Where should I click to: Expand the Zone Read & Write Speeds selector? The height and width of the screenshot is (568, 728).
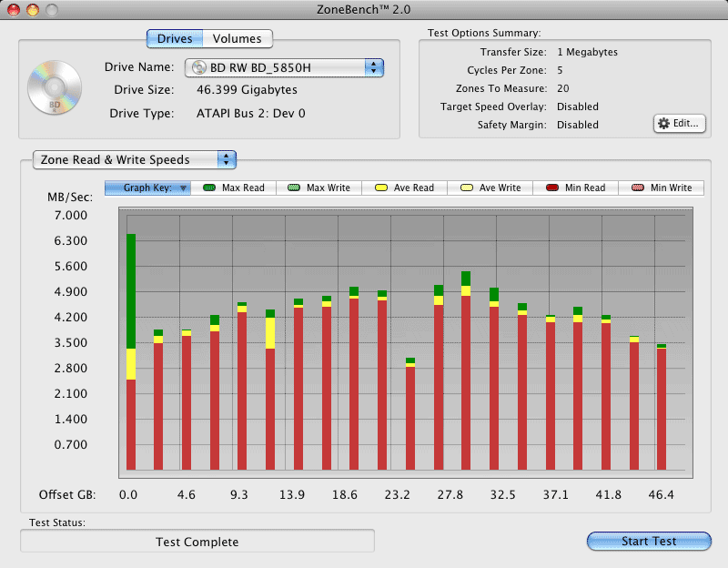point(135,159)
